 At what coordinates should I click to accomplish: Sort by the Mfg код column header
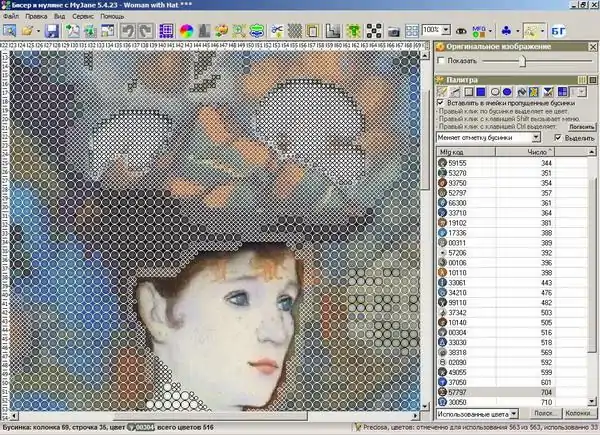pyautogui.click(x=466, y=152)
